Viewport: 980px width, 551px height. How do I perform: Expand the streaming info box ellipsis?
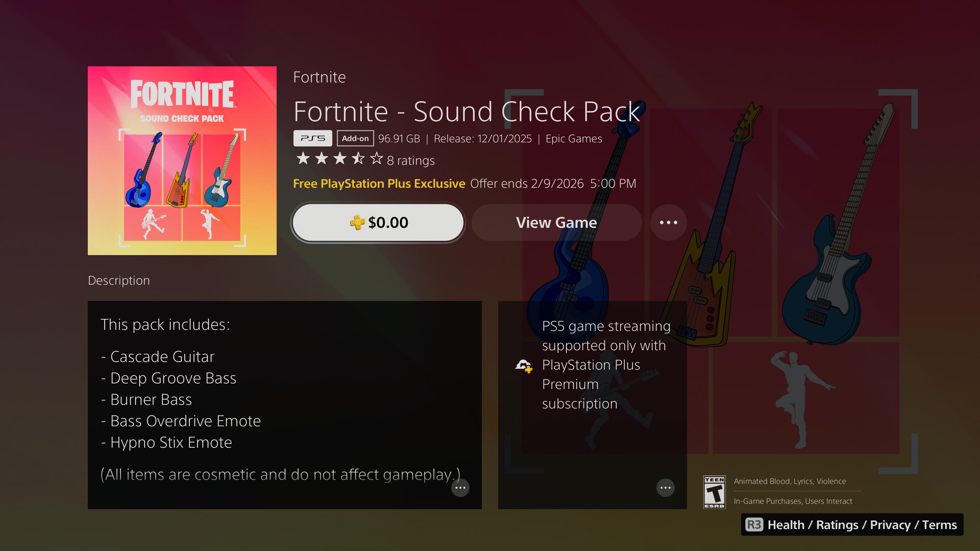[665, 488]
